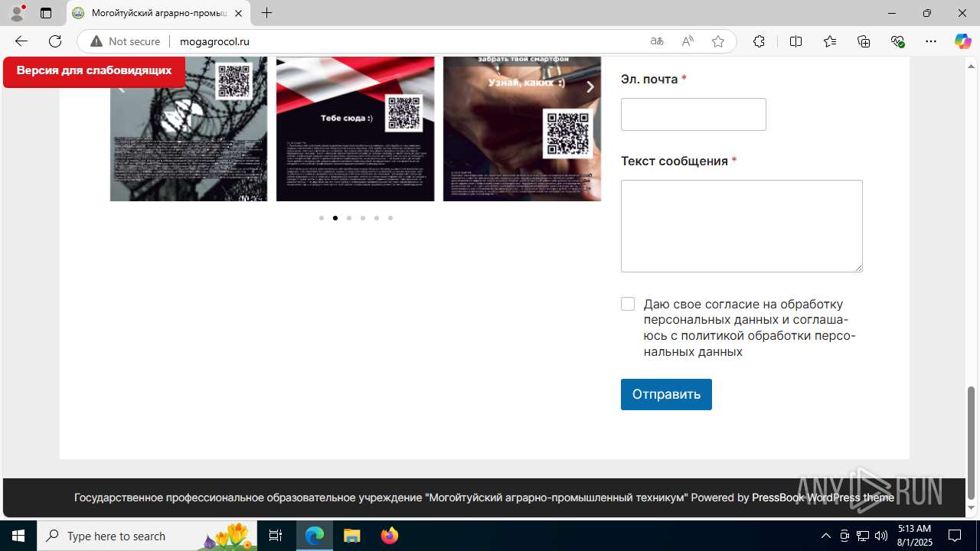This screenshot has width=980, height=551.
Task: Open Settings and more menu
Action: [931, 41]
